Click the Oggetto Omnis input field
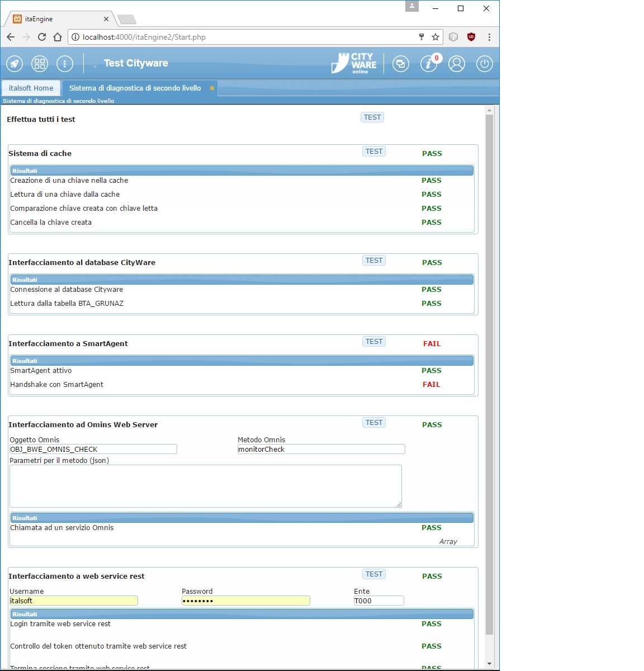The width and height of the screenshot is (644, 671). (93, 450)
